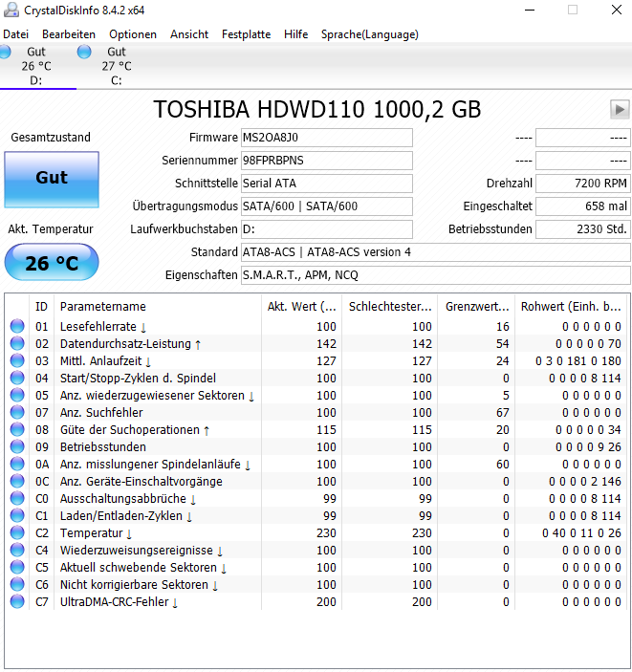Click the Gut health status button
Viewport: 632px width, 672px height.
(x=52, y=179)
